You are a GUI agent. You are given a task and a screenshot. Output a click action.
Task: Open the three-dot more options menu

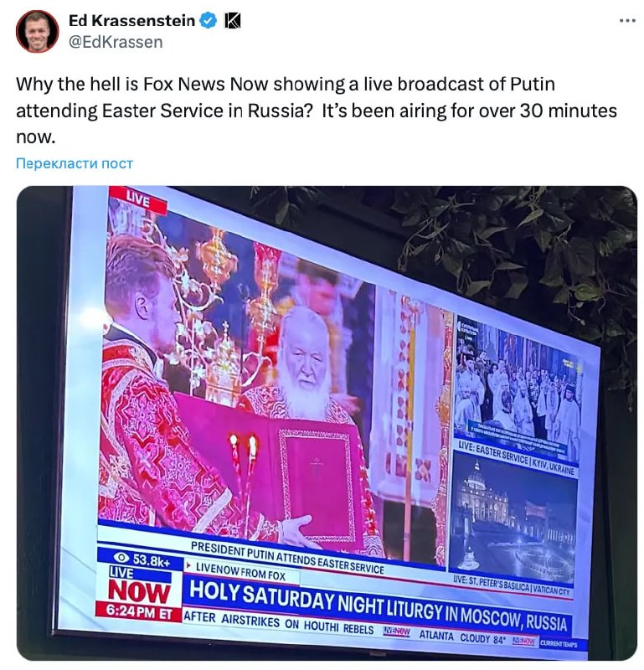pyautogui.click(x=627, y=20)
